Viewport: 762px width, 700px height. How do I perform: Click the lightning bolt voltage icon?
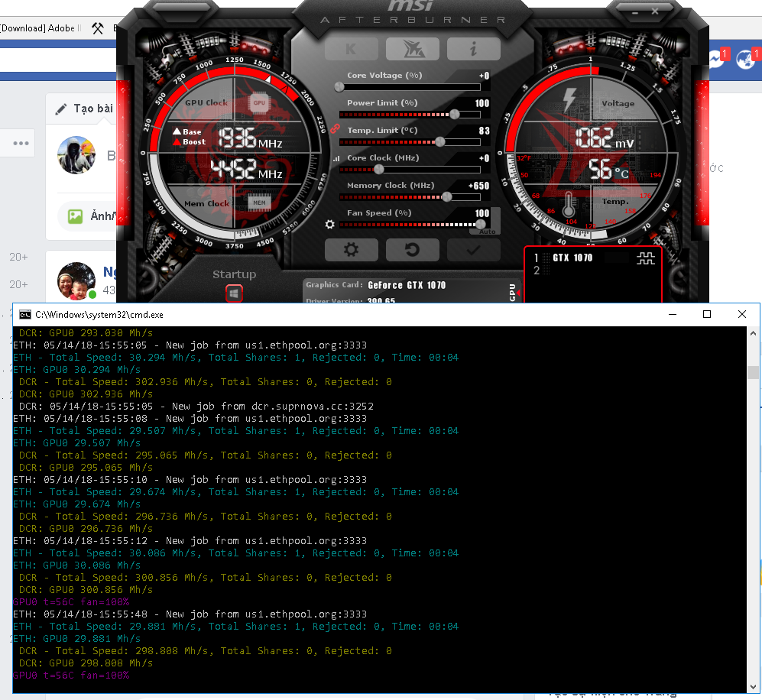[569, 99]
